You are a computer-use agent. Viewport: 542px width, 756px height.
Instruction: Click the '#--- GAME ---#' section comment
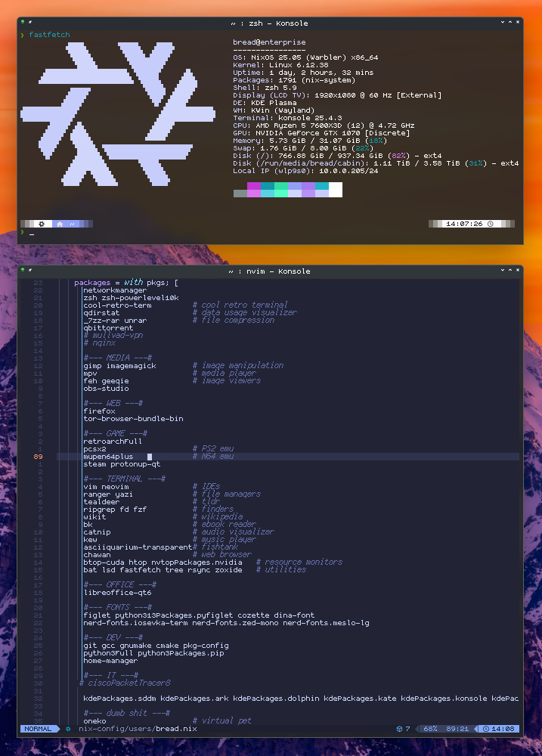pyautogui.click(x=115, y=433)
